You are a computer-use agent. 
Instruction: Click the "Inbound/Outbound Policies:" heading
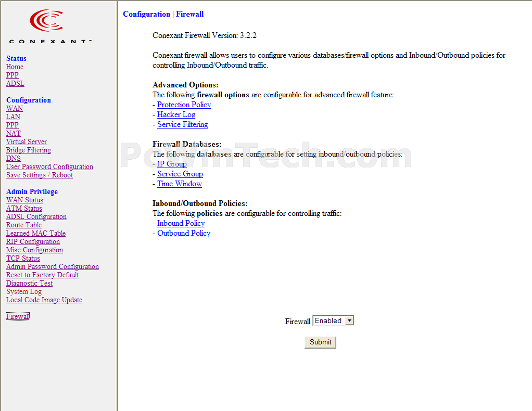pyautogui.click(x=200, y=203)
